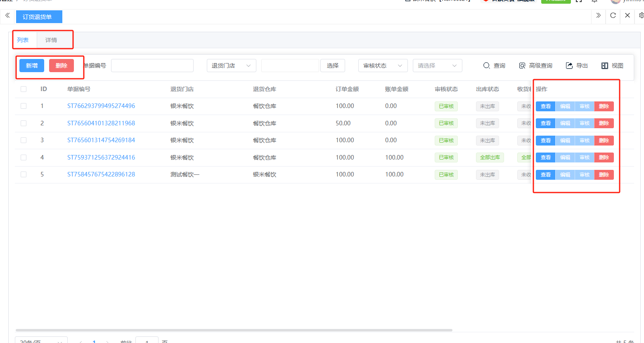644x343 pixels.
Task: Click the horizontal scrollbar below the table
Action: 234,330
